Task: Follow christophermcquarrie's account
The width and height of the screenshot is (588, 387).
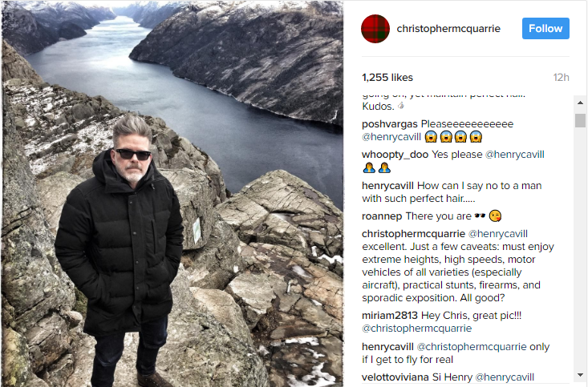Action: pyautogui.click(x=545, y=29)
